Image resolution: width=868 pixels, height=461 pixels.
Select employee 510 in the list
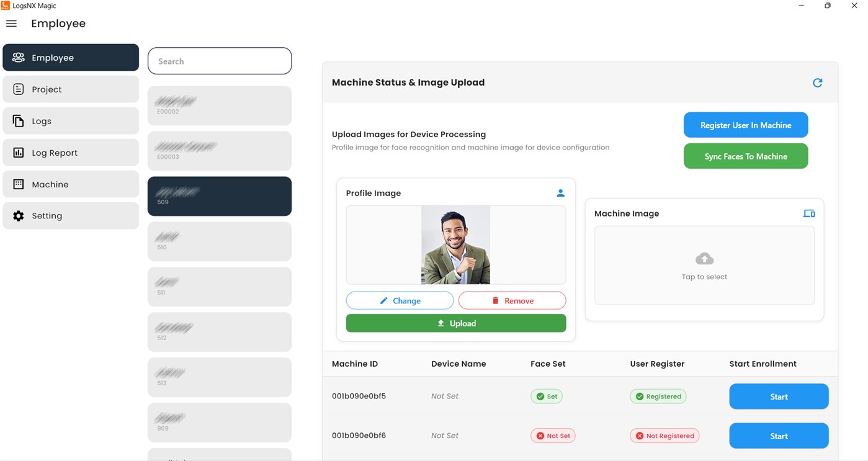click(x=220, y=241)
